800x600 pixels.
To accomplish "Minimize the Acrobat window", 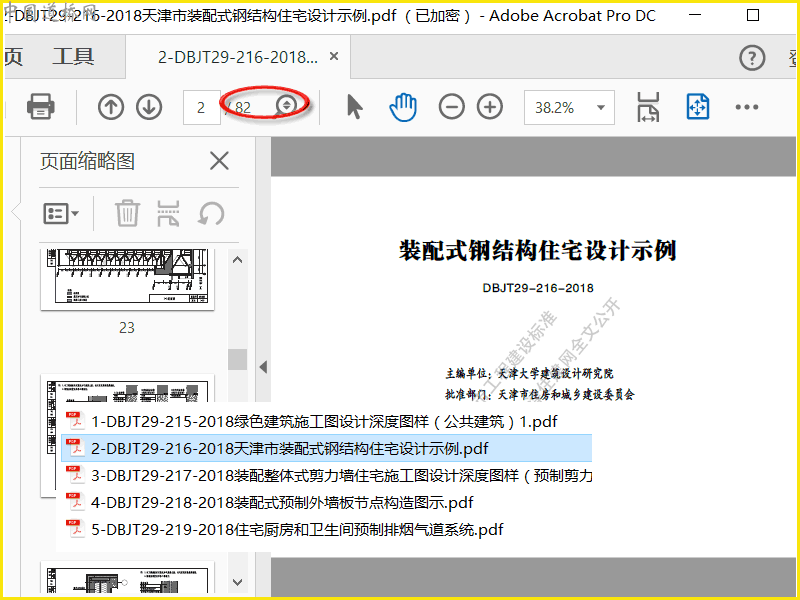I will coord(695,15).
